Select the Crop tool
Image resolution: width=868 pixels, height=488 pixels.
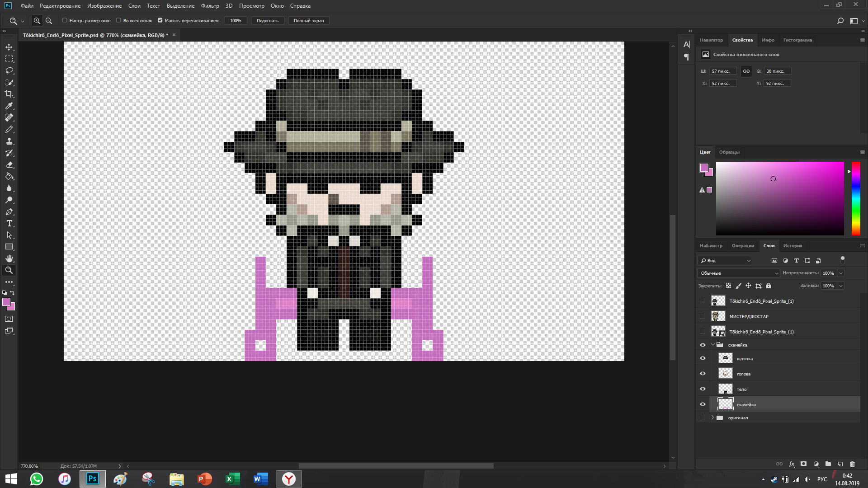tap(9, 94)
